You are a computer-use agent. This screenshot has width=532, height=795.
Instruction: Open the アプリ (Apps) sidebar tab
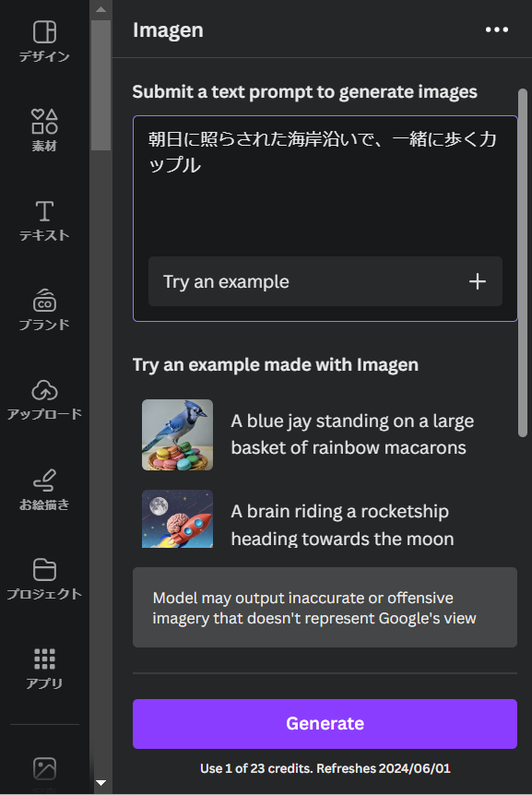(x=44, y=669)
